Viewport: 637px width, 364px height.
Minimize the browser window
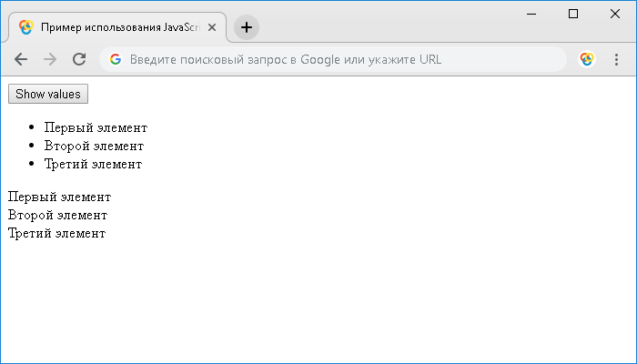[531, 14]
